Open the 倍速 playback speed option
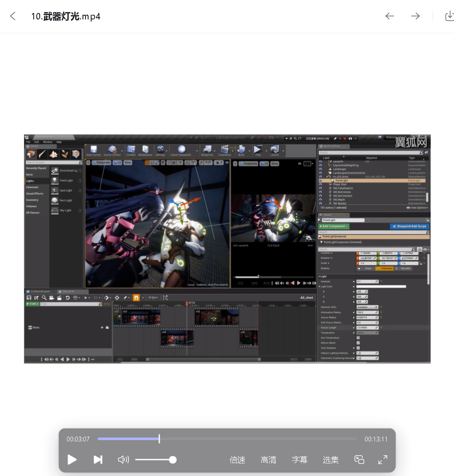Viewport: 454px width, 476px height. click(238, 460)
